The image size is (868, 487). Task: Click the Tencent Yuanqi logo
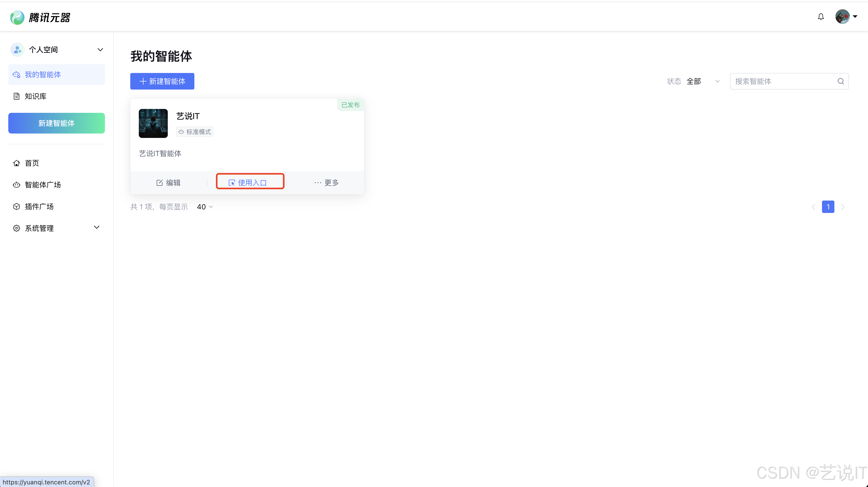tap(40, 18)
